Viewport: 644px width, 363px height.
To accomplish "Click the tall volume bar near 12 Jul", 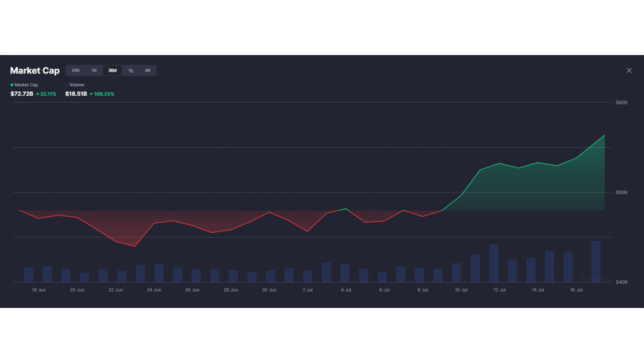I will [x=493, y=263].
